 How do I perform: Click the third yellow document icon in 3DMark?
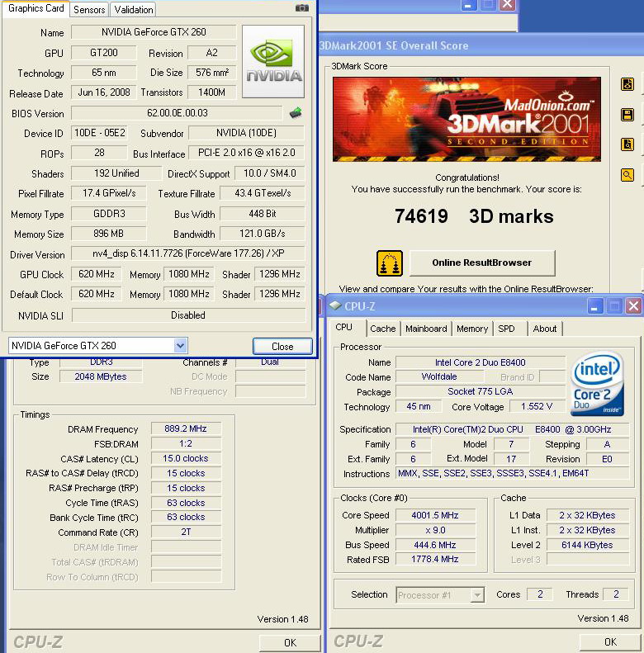point(627,144)
